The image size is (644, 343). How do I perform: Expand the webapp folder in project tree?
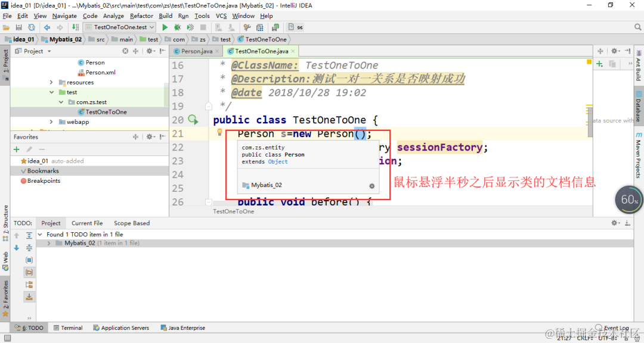51,122
